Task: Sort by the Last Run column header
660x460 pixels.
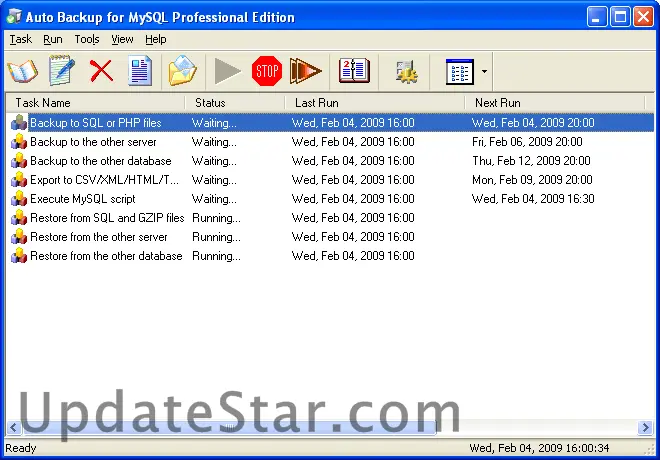Action: 375,103
